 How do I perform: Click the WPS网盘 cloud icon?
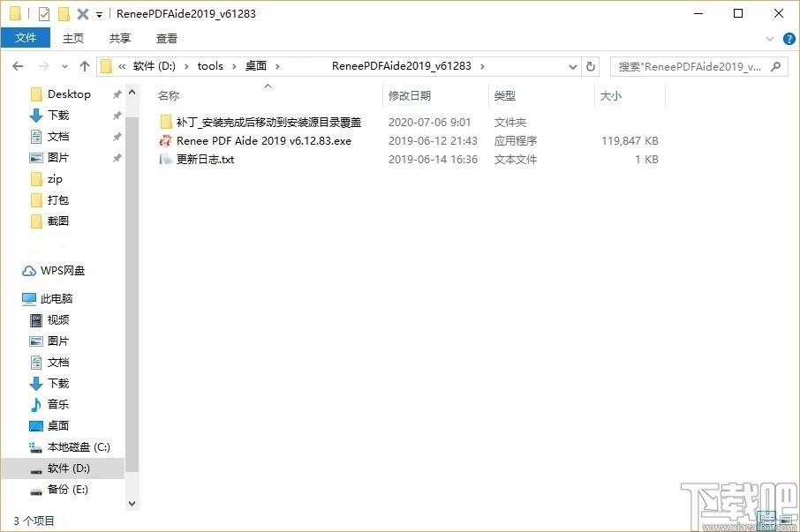29,271
